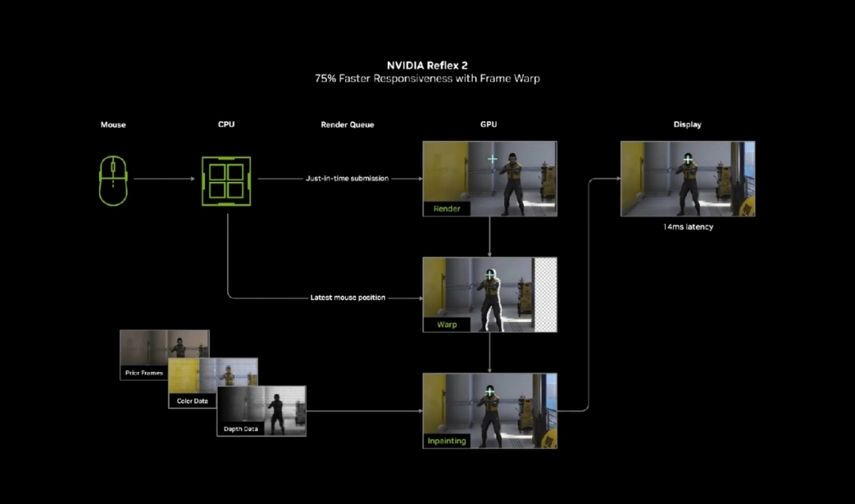Image resolution: width=855 pixels, height=504 pixels.
Task: Click the green CPU chip icon
Action: click(226, 181)
